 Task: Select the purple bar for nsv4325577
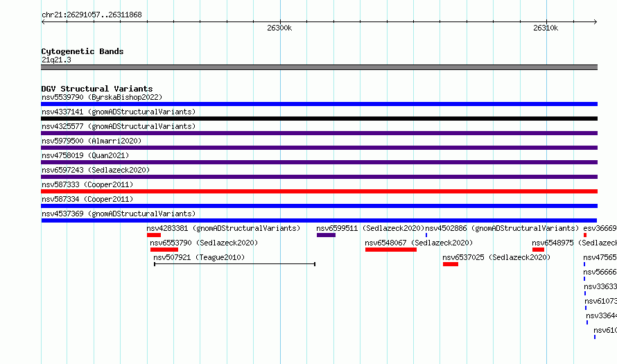pyautogui.click(x=320, y=133)
